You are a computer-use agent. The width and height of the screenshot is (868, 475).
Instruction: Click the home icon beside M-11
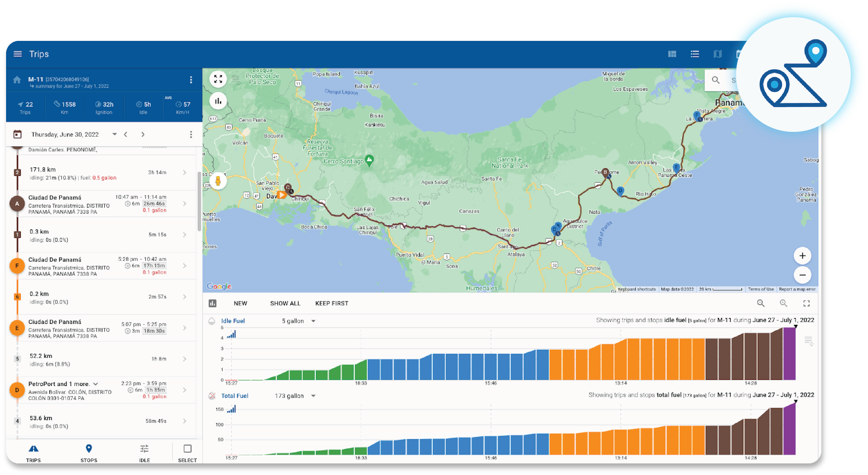point(17,79)
